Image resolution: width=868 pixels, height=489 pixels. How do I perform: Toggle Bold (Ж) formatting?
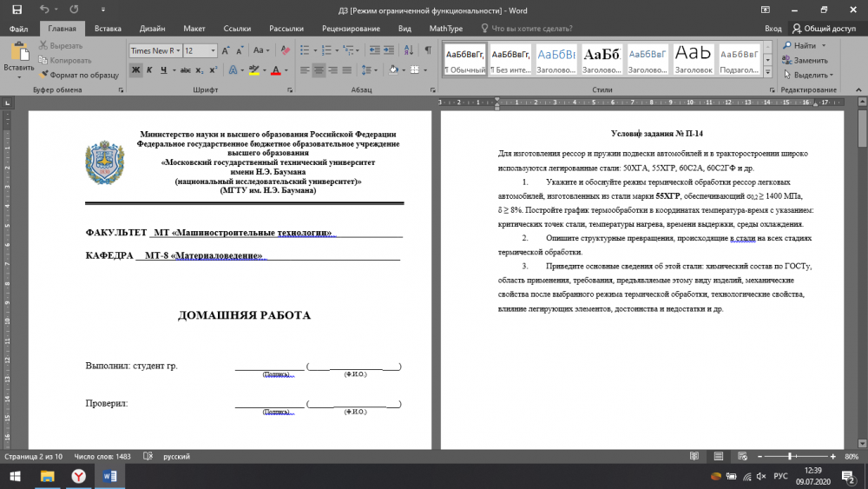[136, 70]
